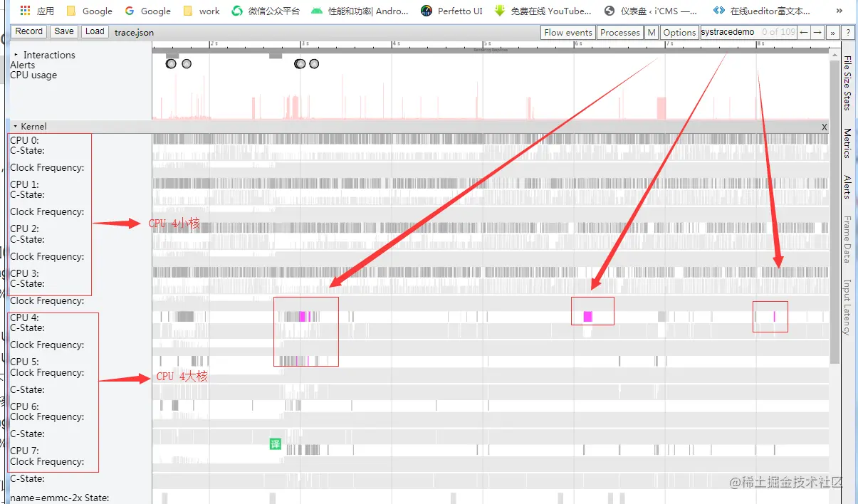
Task: Open the File Size Stats side tab
Action: click(x=847, y=83)
